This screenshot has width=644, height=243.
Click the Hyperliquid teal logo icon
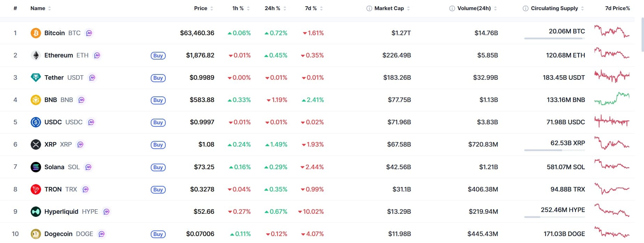(x=36, y=212)
